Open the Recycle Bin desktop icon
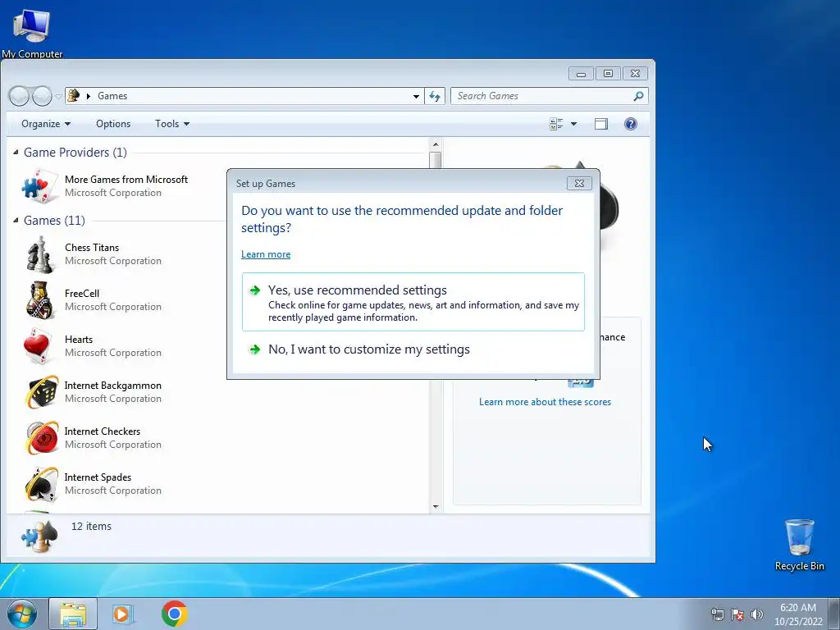Screen dimensions: 840x630 click(x=799, y=545)
